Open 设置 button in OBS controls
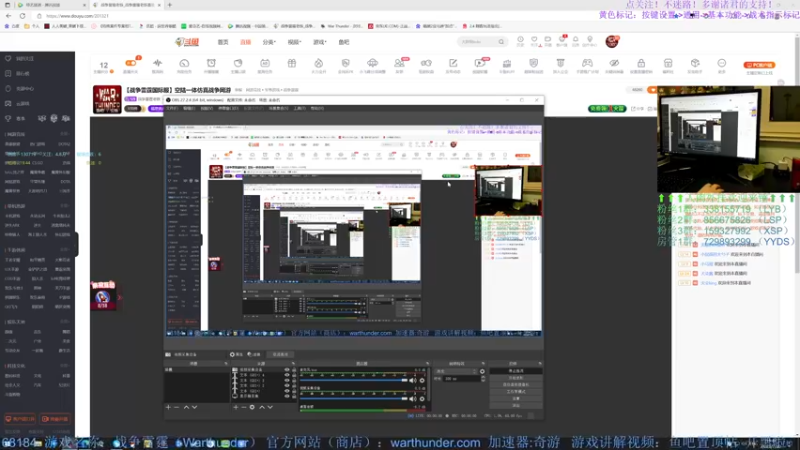Screen dimensions: 800x450 (x=516, y=398)
